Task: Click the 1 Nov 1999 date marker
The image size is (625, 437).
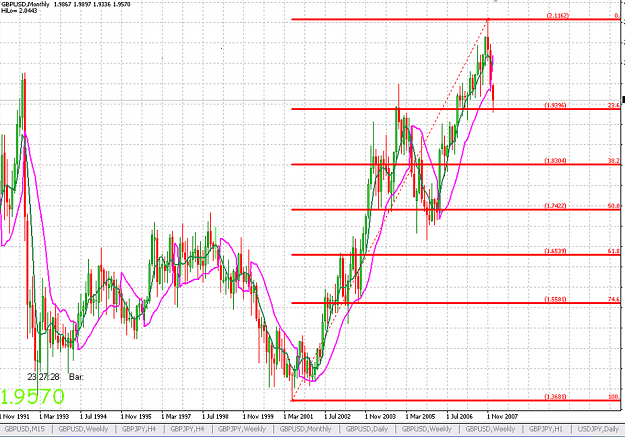Action: pos(258,416)
